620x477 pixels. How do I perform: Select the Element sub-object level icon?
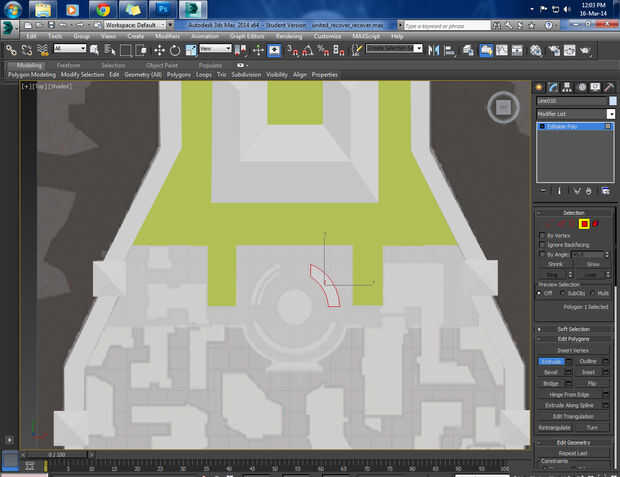tap(595, 224)
